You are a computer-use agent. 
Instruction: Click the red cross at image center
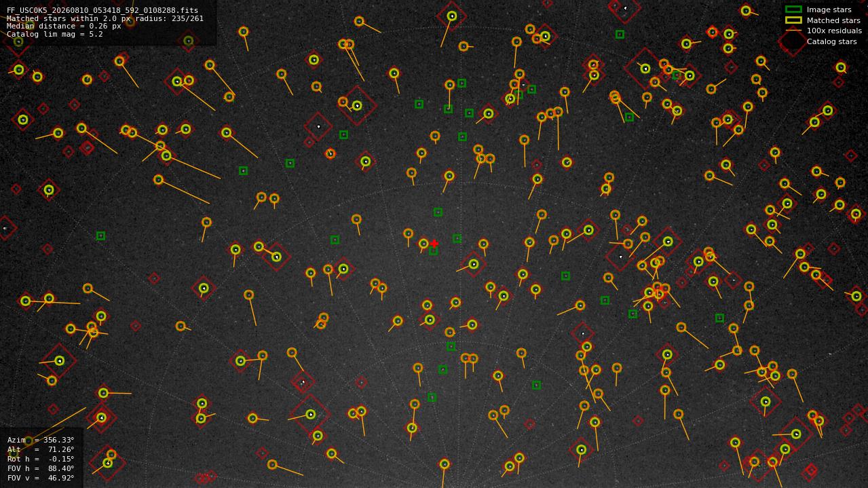tap(434, 244)
